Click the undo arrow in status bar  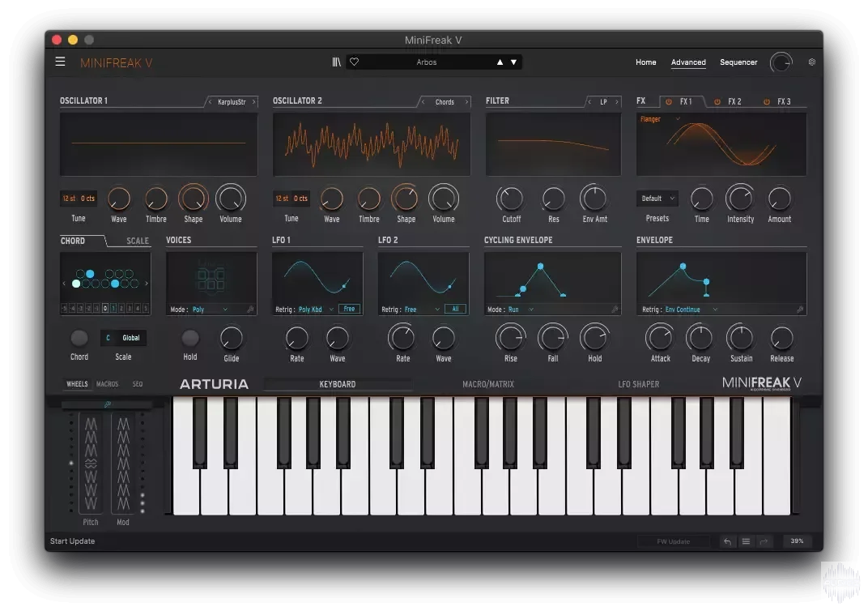[727, 541]
